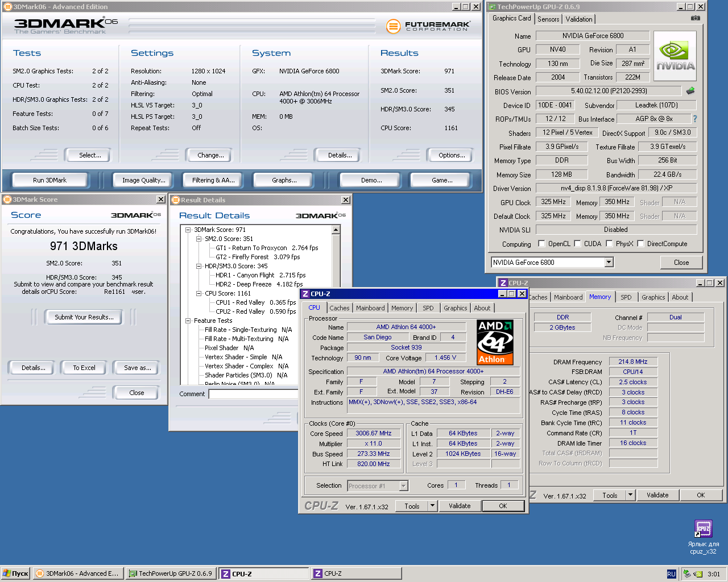Open the Caches tab in front CPU-Z window
This screenshot has height=582, width=728.
point(340,308)
